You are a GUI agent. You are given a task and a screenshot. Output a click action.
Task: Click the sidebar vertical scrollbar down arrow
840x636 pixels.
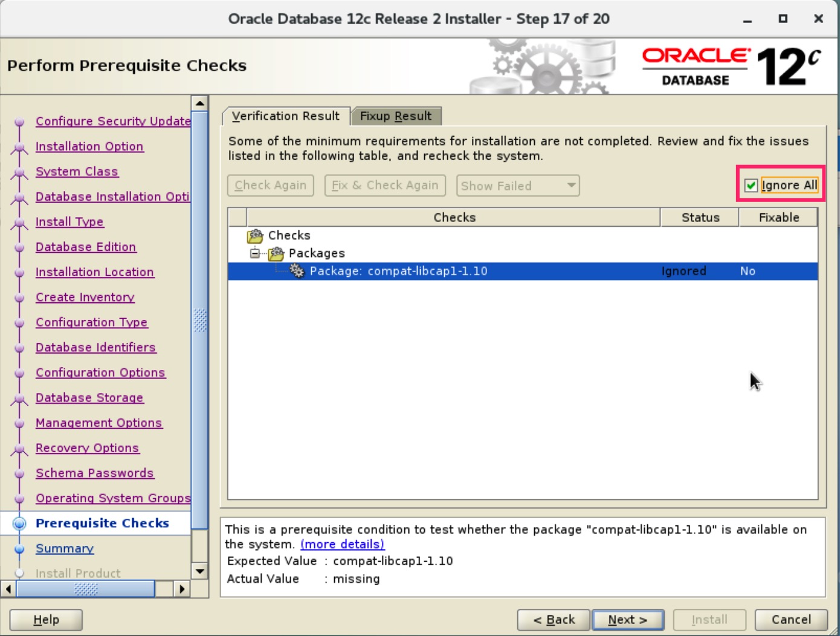click(x=199, y=571)
